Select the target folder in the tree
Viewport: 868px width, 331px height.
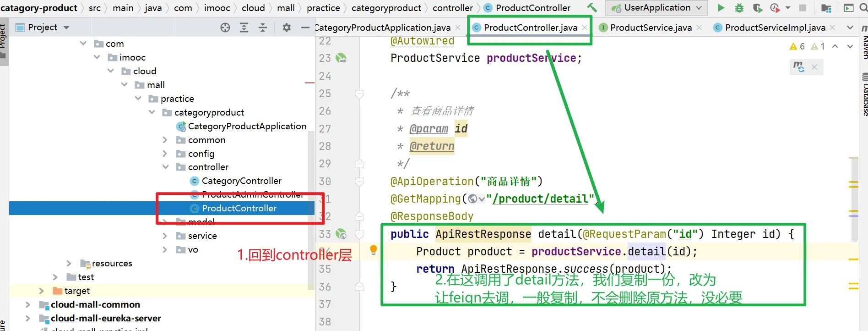[77, 291]
